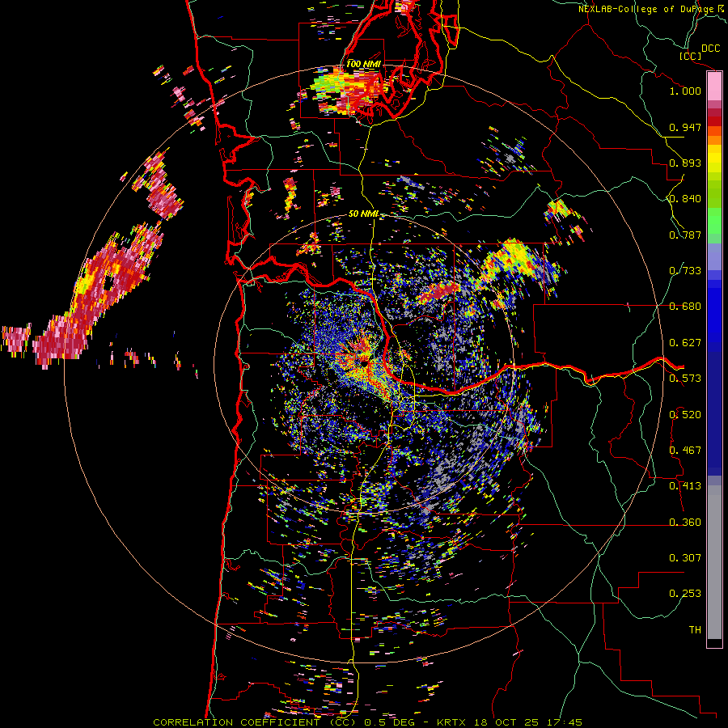Click the 0.360 scale label
This screenshot has height=728, width=728.
click(685, 523)
